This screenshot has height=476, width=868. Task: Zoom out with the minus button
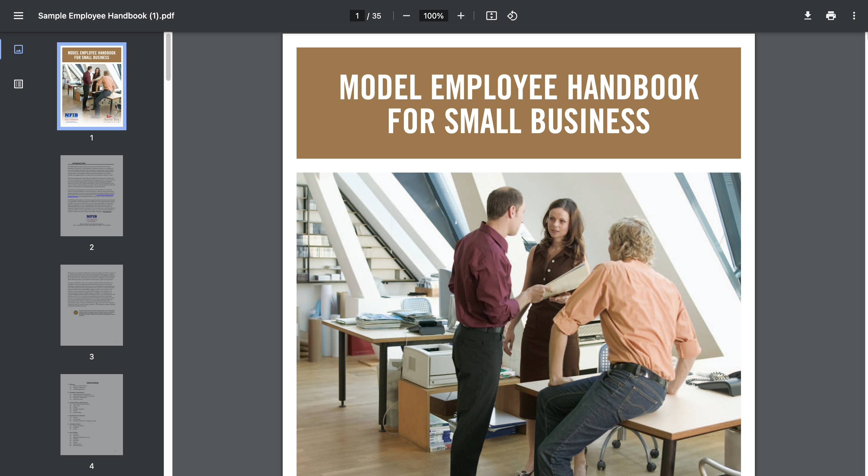pyautogui.click(x=407, y=16)
